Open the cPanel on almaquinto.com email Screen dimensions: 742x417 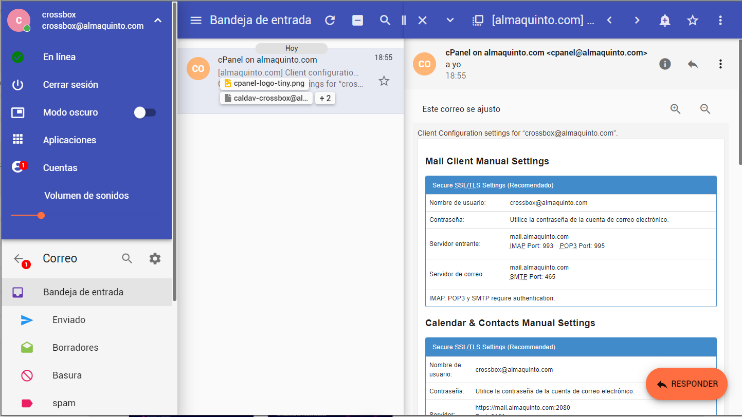(291, 80)
